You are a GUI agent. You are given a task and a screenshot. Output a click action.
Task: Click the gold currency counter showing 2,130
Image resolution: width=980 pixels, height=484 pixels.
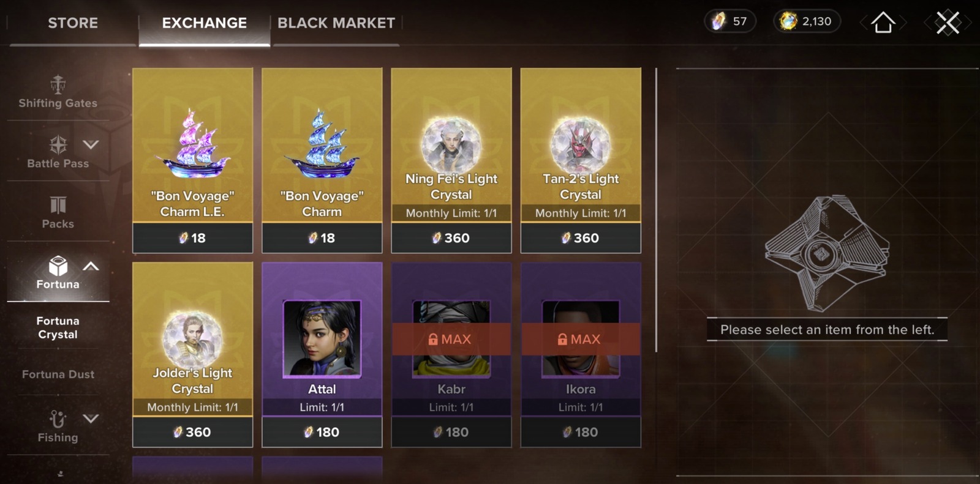807,21
